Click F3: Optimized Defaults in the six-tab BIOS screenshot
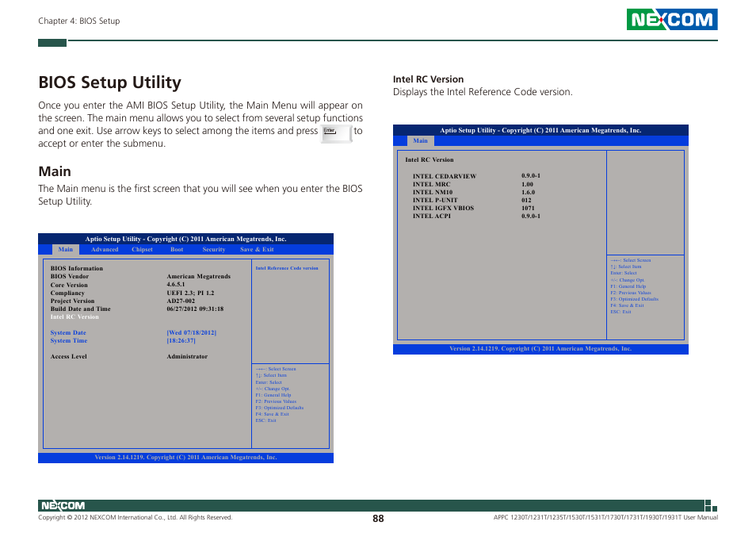This screenshot has height=533, width=756. (280, 408)
